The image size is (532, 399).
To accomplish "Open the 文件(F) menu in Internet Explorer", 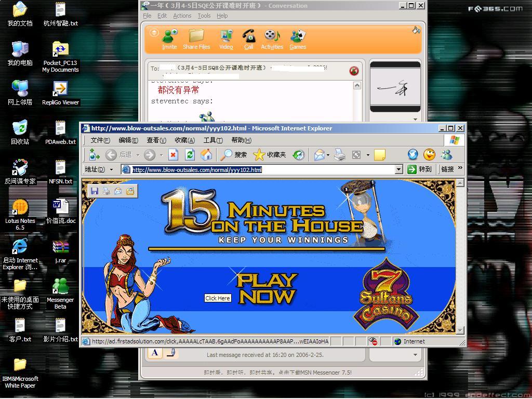I will tap(100, 140).
